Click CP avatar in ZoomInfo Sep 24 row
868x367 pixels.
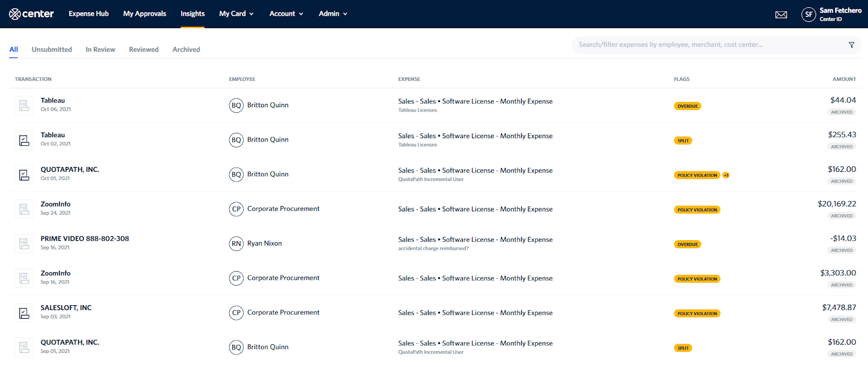(236, 209)
